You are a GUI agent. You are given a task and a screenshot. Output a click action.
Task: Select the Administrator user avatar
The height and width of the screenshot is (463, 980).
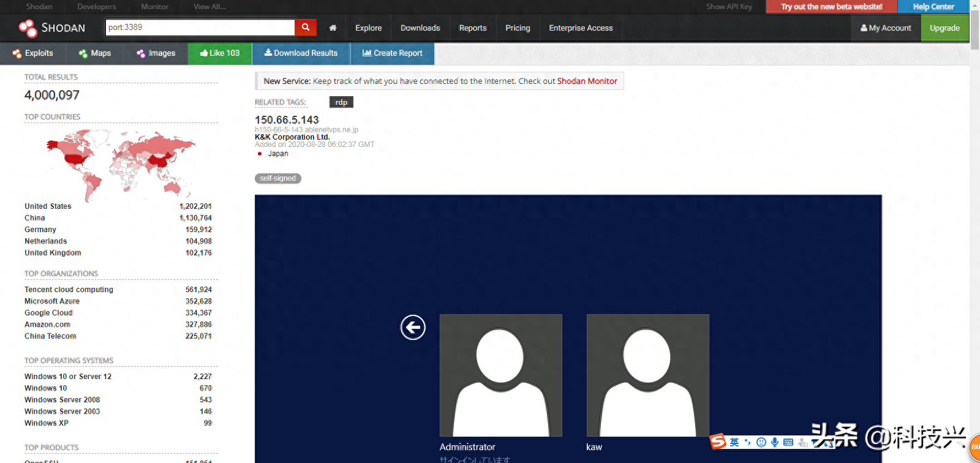tap(500, 375)
